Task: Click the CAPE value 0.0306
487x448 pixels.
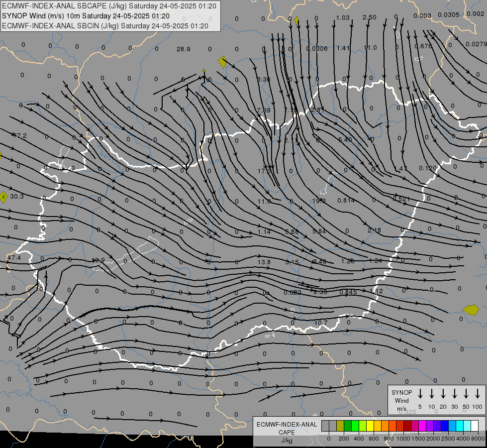Action: 316,48
